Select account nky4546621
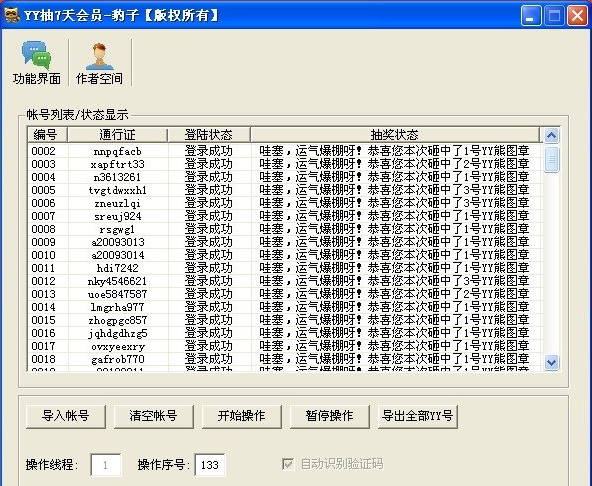This screenshot has height=486, width=592. [x=117, y=281]
